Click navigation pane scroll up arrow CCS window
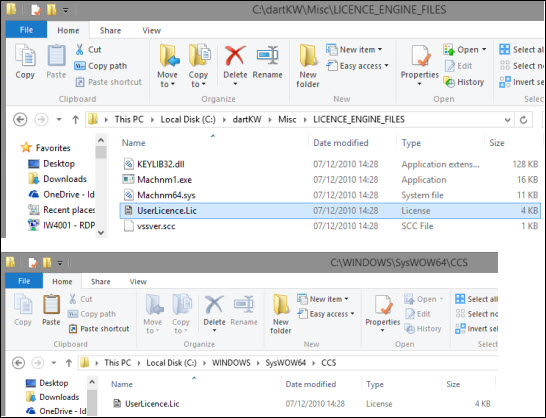 coord(92,382)
